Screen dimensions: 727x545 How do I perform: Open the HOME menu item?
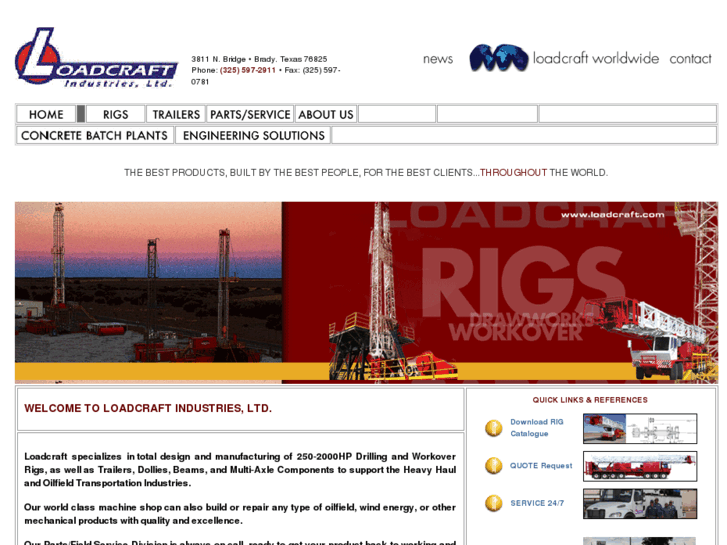[x=46, y=114]
